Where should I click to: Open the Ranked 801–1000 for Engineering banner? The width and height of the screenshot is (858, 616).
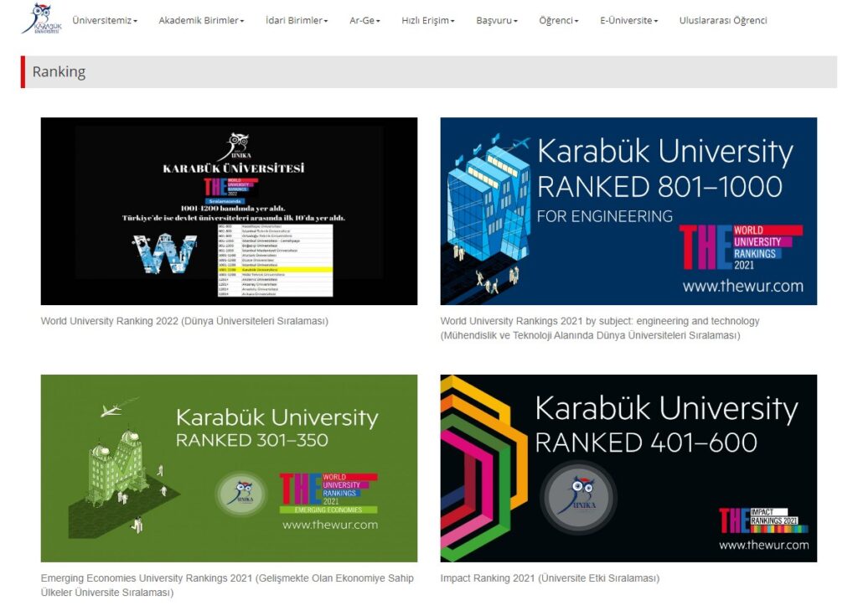(x=628, y=211)
